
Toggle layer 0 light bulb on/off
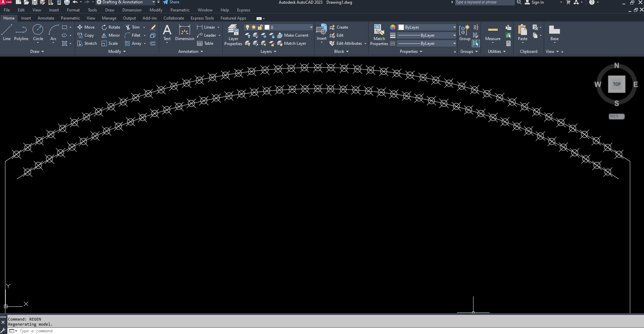click(x=248, y=27)
